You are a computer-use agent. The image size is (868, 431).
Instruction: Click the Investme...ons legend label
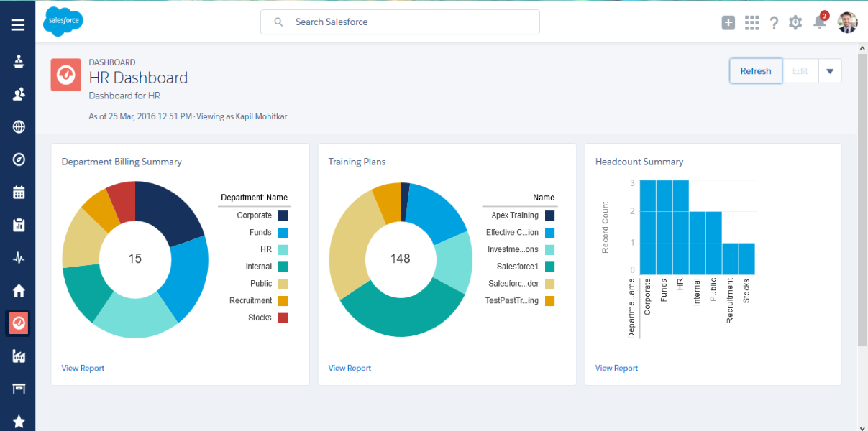tap(512, 249)
